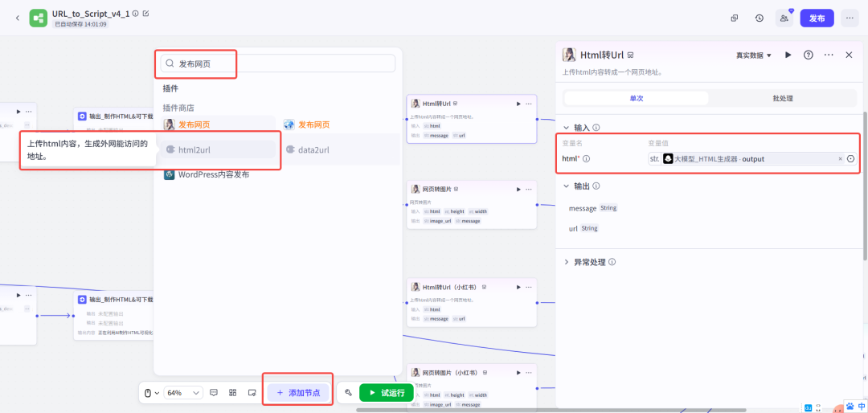Open more options on the 网页转图片 node
The width and height of the screenshot is (868, 413).
coord(529,189)
